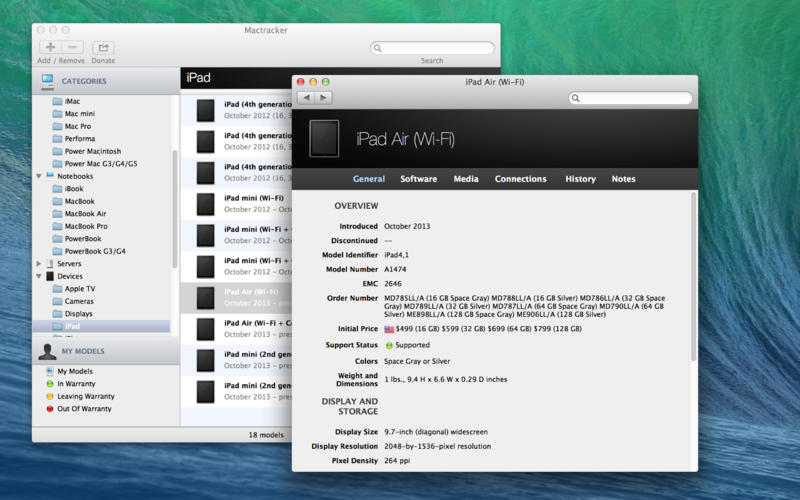The height and width of the screenshot is (500, 800).
Task: Go forward using the right arrow button
Action: click(323, 97)
